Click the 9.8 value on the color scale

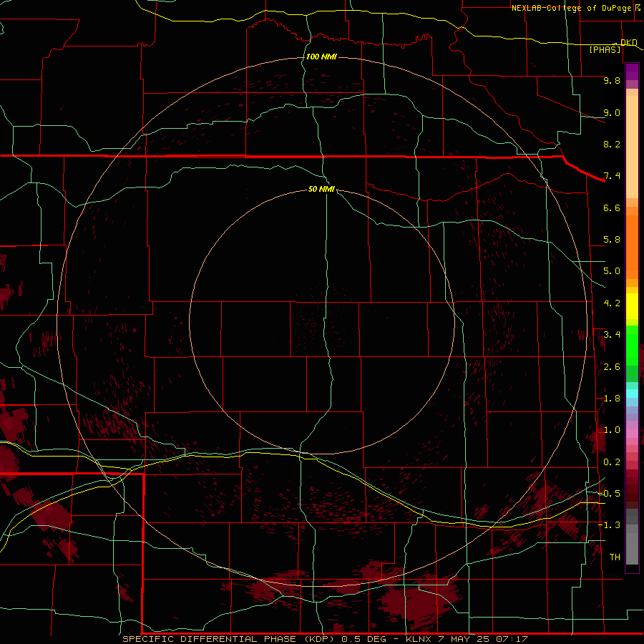click(612, 80)
